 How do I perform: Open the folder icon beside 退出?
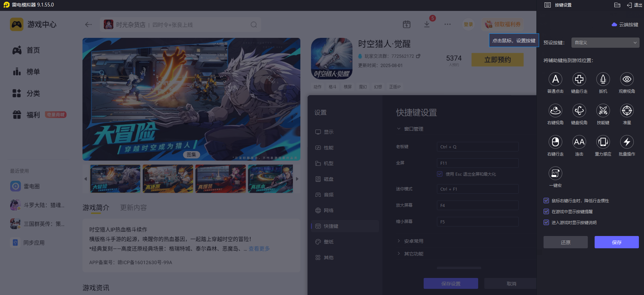pos(617,5)
